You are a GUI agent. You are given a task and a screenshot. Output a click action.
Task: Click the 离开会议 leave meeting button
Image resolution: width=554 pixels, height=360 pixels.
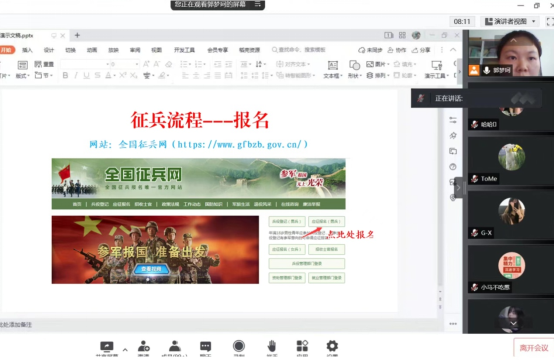(534, 348)
